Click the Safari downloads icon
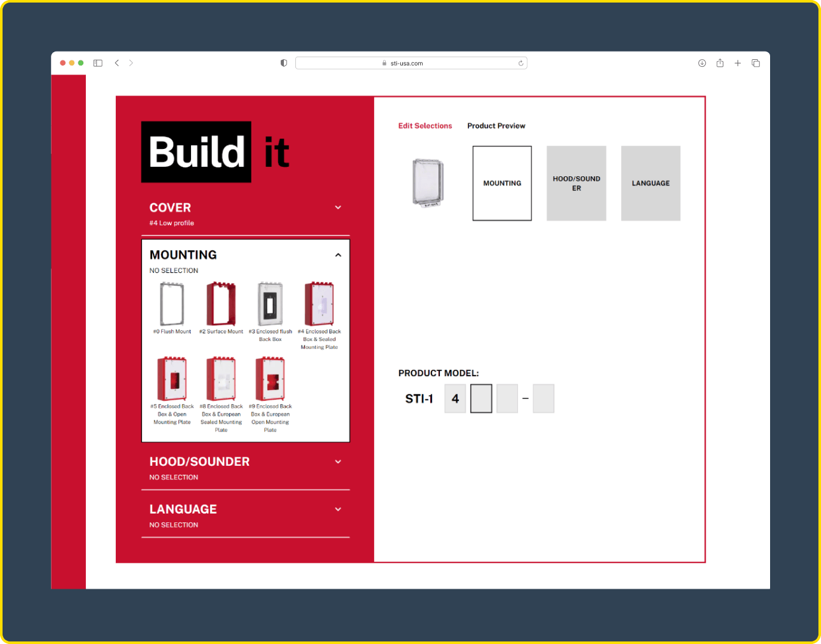 point(702,63)
